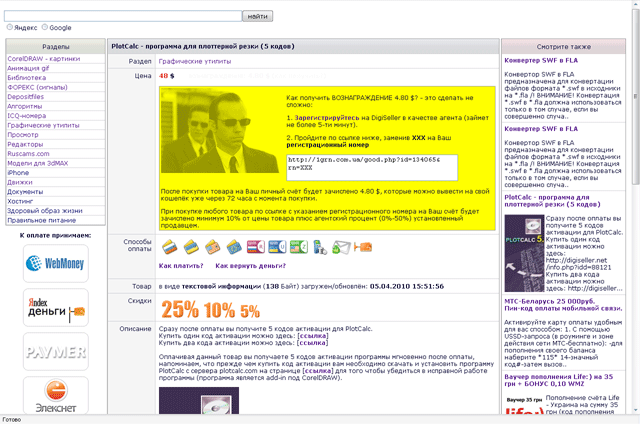
Task: Open the WebMoney payment logo
Action: click(56, 263)
